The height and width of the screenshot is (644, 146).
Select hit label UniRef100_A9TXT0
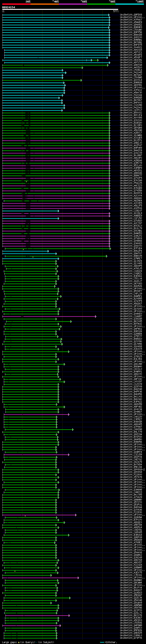[131, 63]
